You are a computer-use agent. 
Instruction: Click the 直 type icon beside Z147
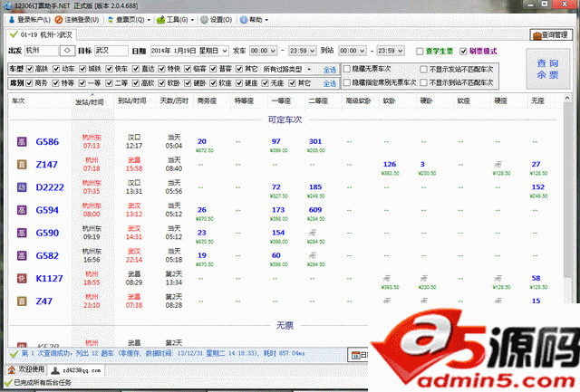tap(22, 165)
